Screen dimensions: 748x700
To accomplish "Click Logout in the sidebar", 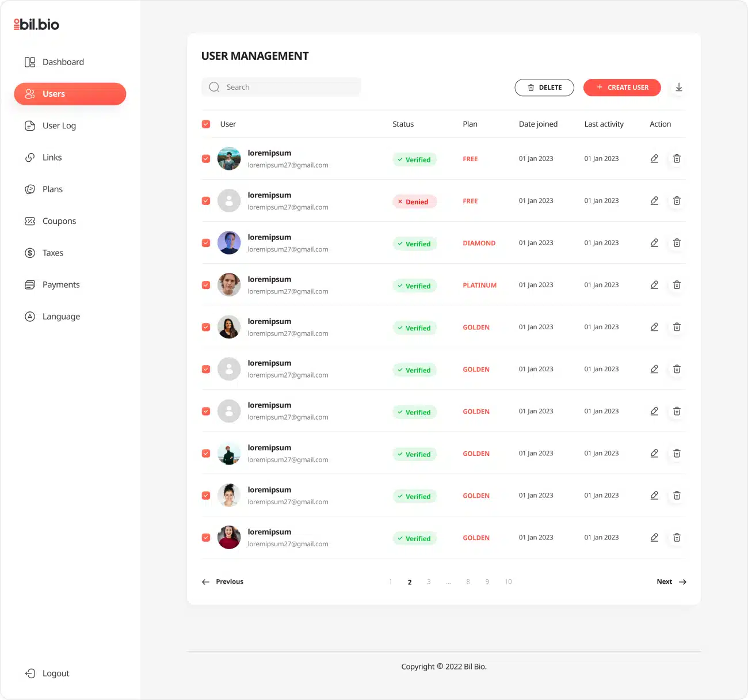I will [55, 674].
